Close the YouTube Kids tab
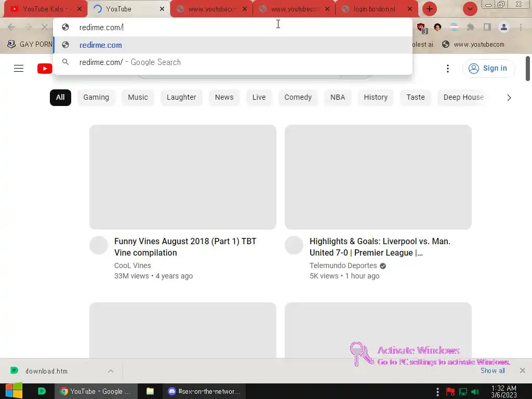 tap(79, 9)
